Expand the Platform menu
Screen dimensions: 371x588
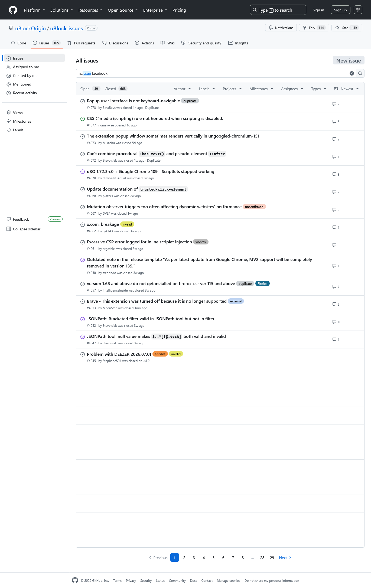coord(34,10)
